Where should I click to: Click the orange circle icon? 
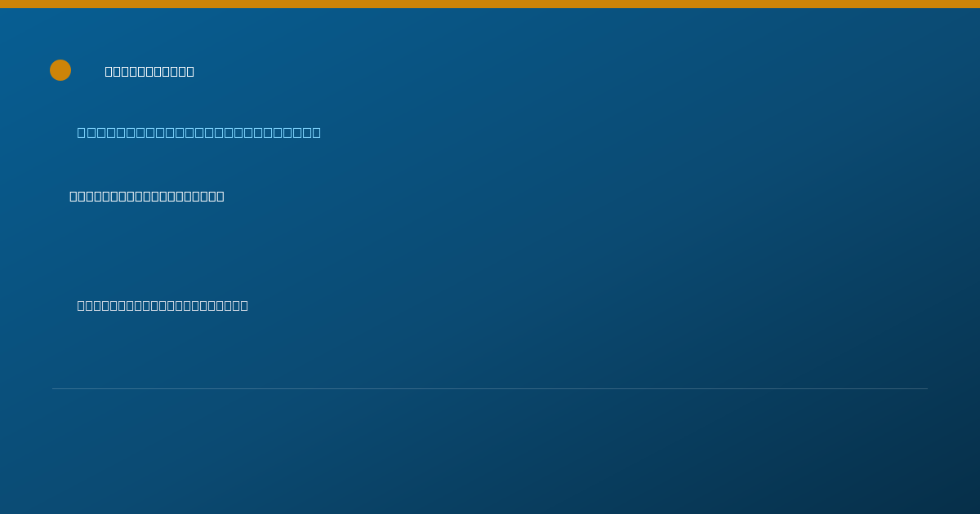60,70
